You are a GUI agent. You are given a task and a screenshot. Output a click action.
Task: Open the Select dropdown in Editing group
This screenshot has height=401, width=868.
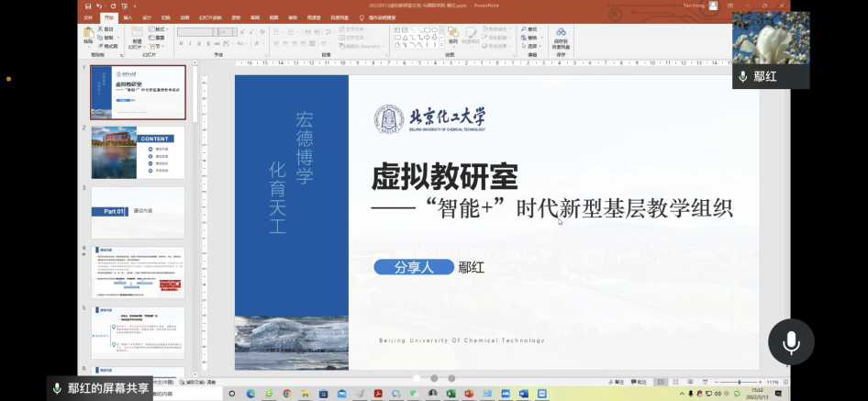point(531,46)
